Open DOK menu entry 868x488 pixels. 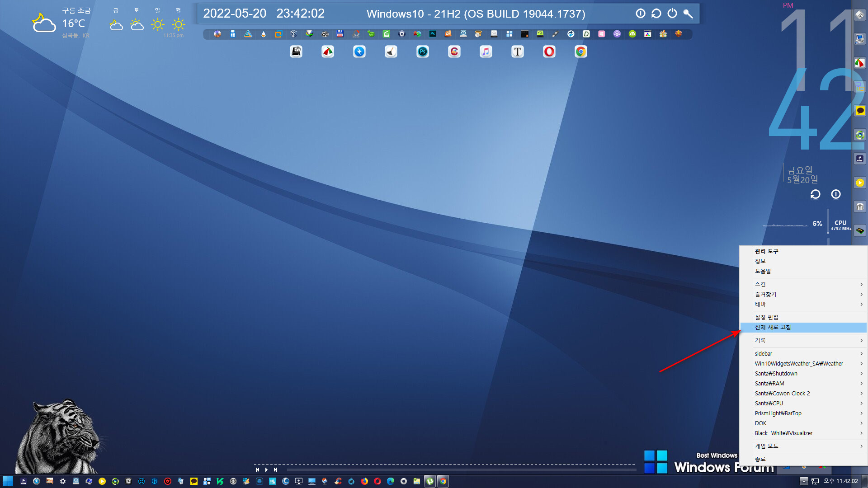pos(803,423)
